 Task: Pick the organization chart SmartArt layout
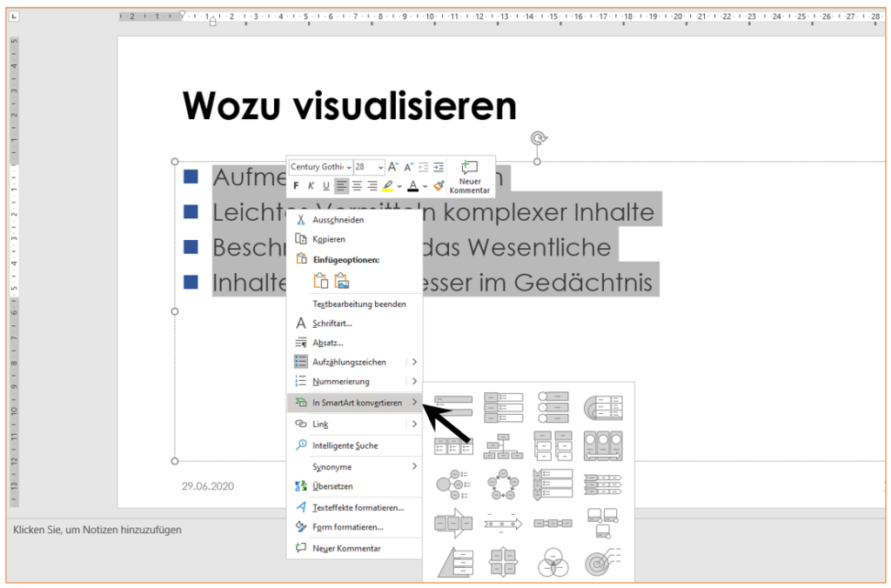(x=503, y=446)
